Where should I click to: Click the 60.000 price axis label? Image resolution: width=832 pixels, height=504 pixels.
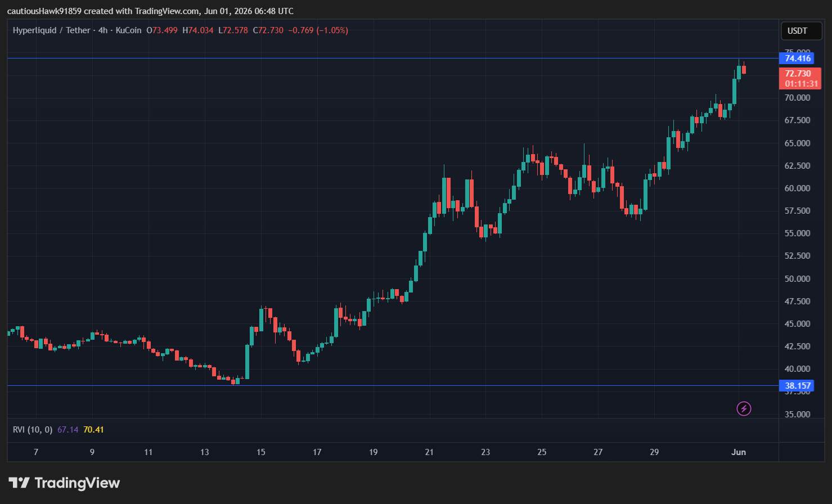click(x=798, y=188)
